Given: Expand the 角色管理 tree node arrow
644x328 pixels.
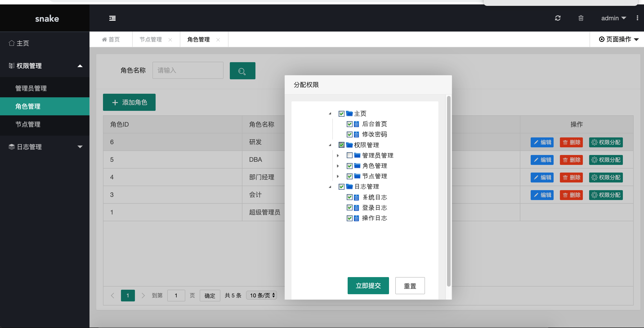Looking at the screenshot, I should [338, 166].
